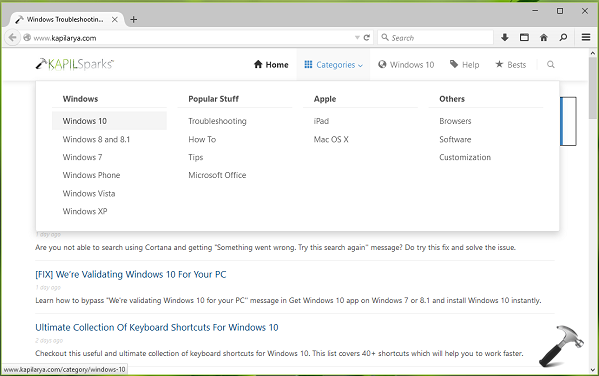
Task: Click the vertical scrollbar thumb
Action: point(593,88)
